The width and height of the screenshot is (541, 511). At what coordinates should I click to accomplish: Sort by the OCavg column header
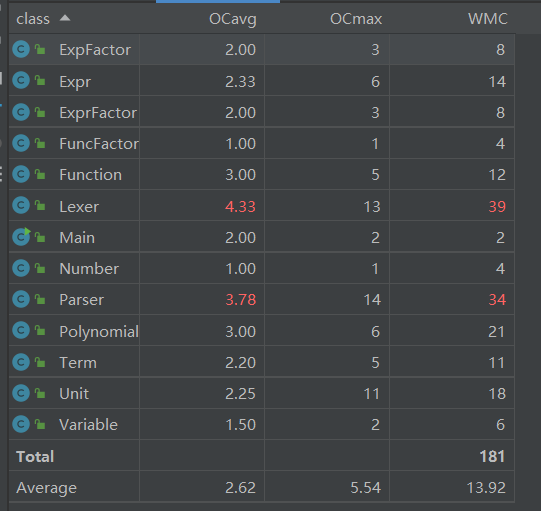[233, 19]
